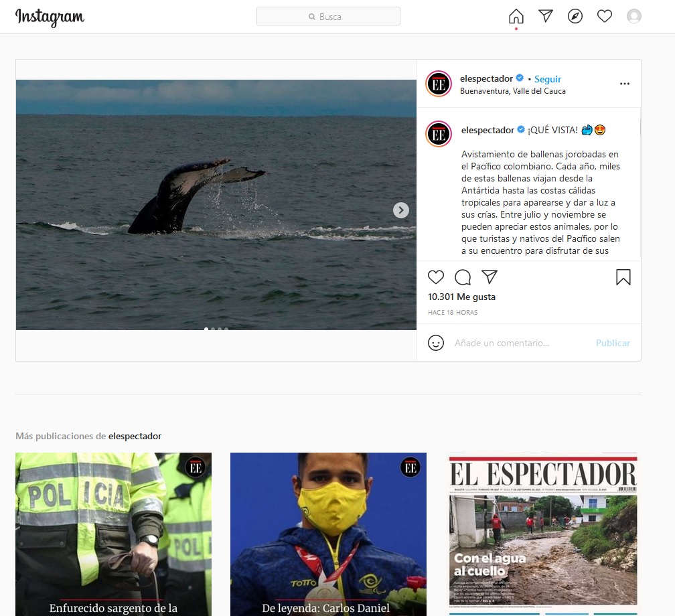The height and width of the screenshot is (616, 675).
Task: Click the whale tail photo
Action: coord(216,205)
